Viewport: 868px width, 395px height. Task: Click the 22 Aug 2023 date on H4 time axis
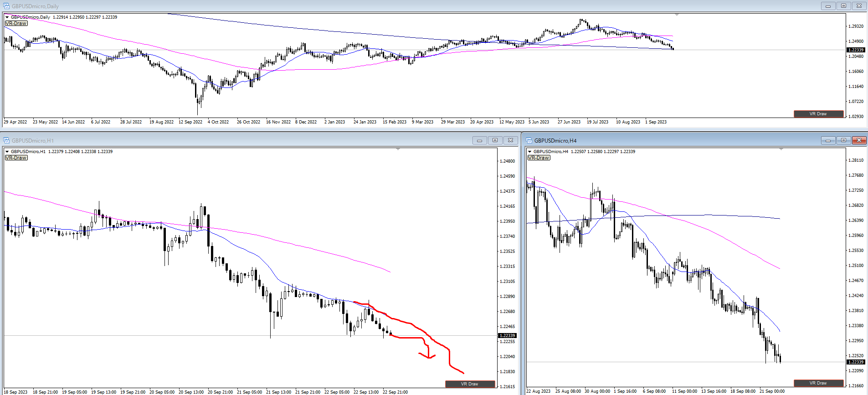[x=539, y=391]
